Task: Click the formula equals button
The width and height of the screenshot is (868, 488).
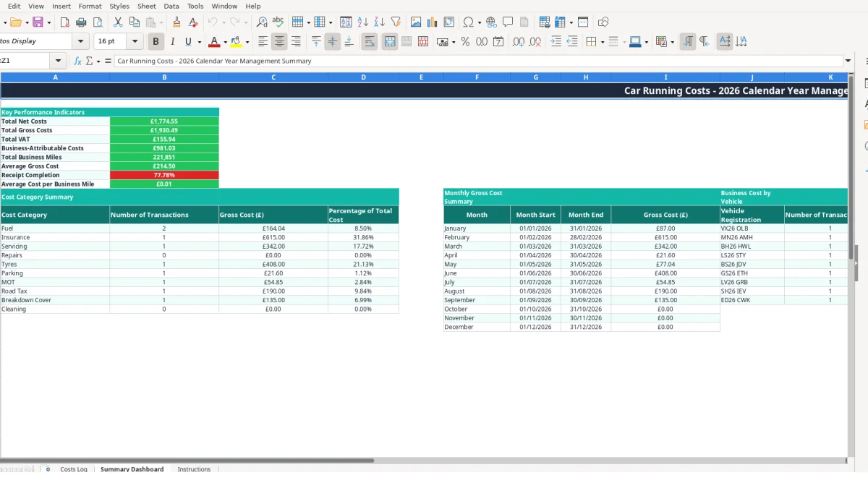Action: (108, 61)
